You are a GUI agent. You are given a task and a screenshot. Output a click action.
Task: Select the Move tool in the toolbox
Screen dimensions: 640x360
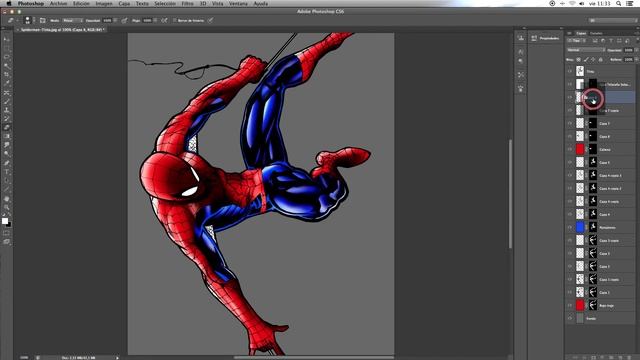click(x=7, y=39)
